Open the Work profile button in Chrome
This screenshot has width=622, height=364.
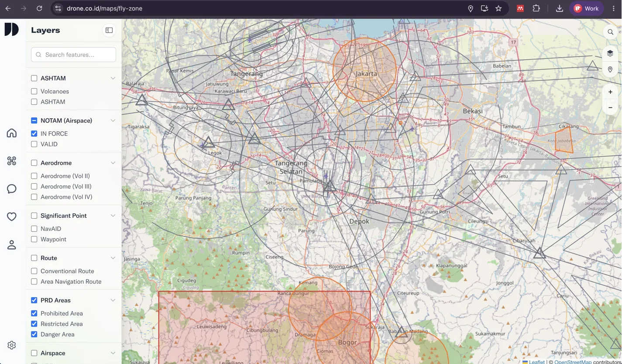pyautogui.click(x=586, y=8)
